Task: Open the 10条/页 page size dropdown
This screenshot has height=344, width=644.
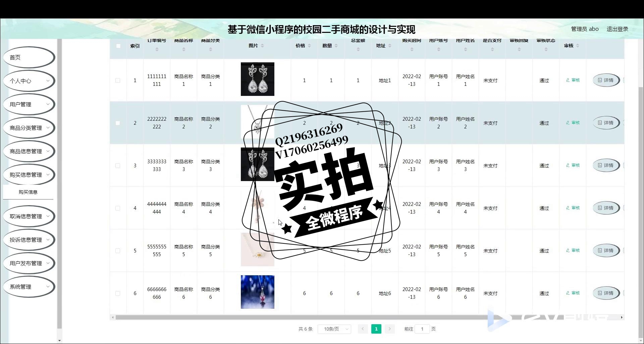Action: coord(334,329)
